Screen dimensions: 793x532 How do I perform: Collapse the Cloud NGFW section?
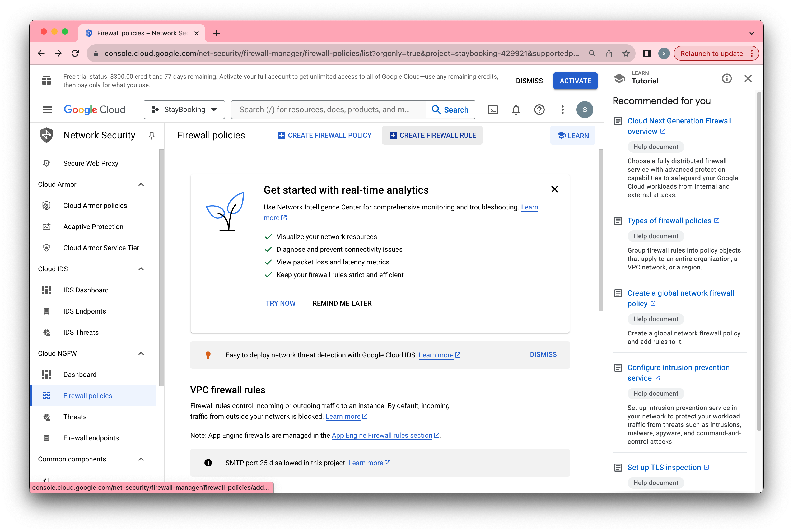pos(141,353)
